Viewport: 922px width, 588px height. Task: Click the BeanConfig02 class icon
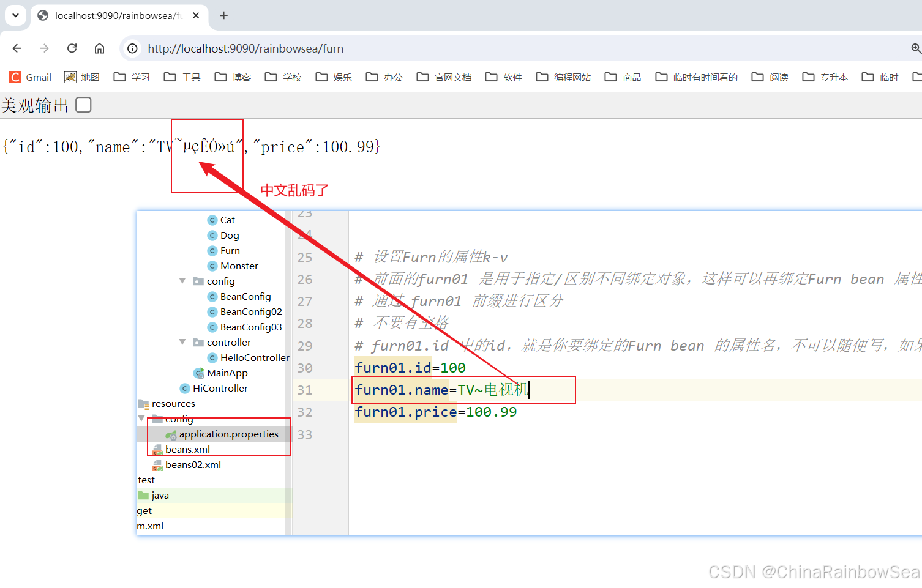pyautogui.click(x=212, y=312)
